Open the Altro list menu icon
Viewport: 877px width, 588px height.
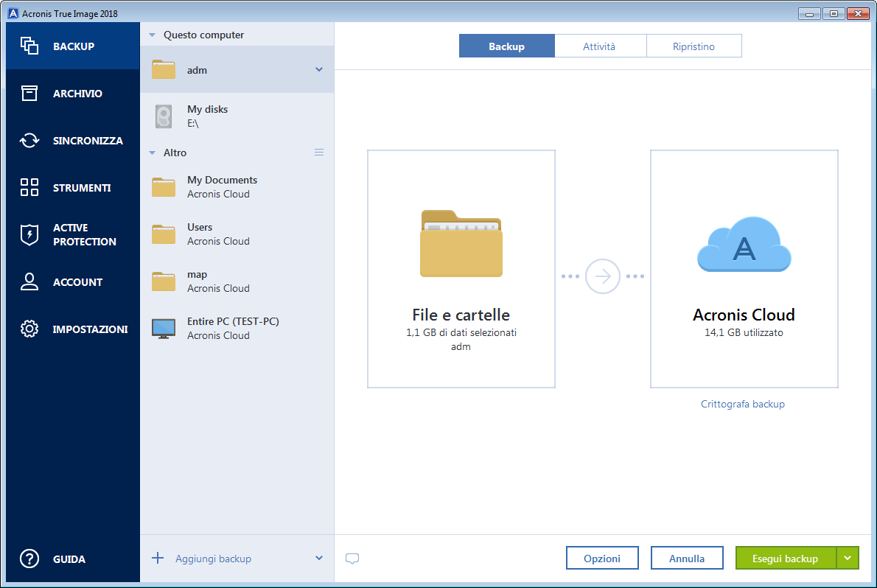[x=319, y=153]
